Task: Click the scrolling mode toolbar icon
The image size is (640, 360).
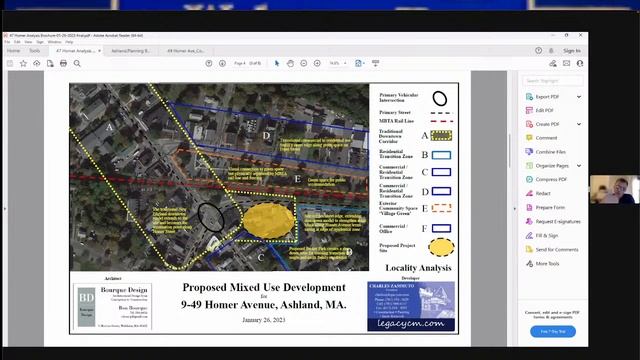Action: click(x=376, y=63)
